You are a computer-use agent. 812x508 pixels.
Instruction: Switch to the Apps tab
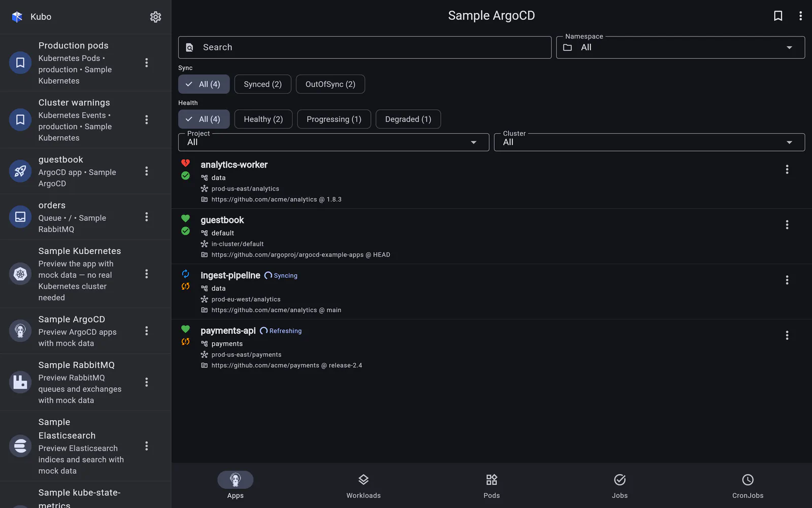pos(235,486)
